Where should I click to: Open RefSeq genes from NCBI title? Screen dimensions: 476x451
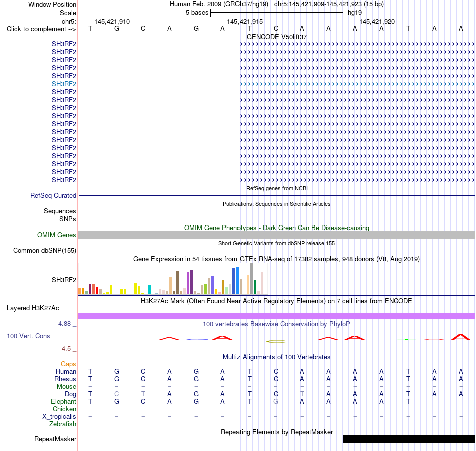277,188
